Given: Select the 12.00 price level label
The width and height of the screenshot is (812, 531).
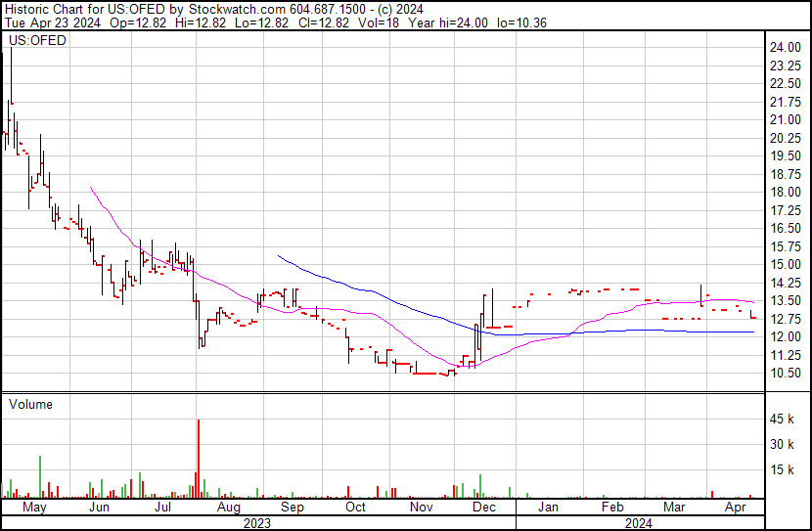Looking at the screenshot, I should click(784, 336).
